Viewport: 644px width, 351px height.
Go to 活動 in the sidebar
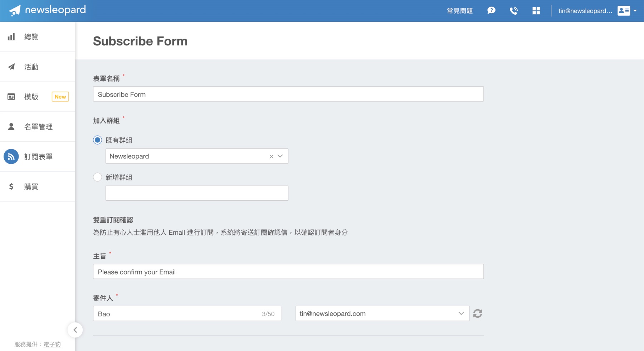pos(31,67)
